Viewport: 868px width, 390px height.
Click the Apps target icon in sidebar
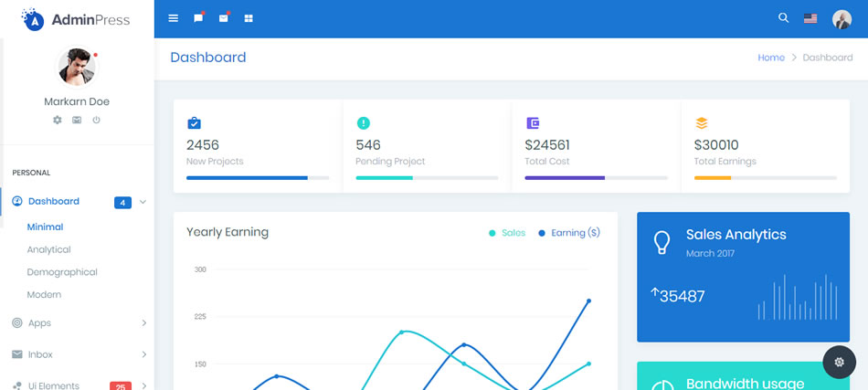17,322
